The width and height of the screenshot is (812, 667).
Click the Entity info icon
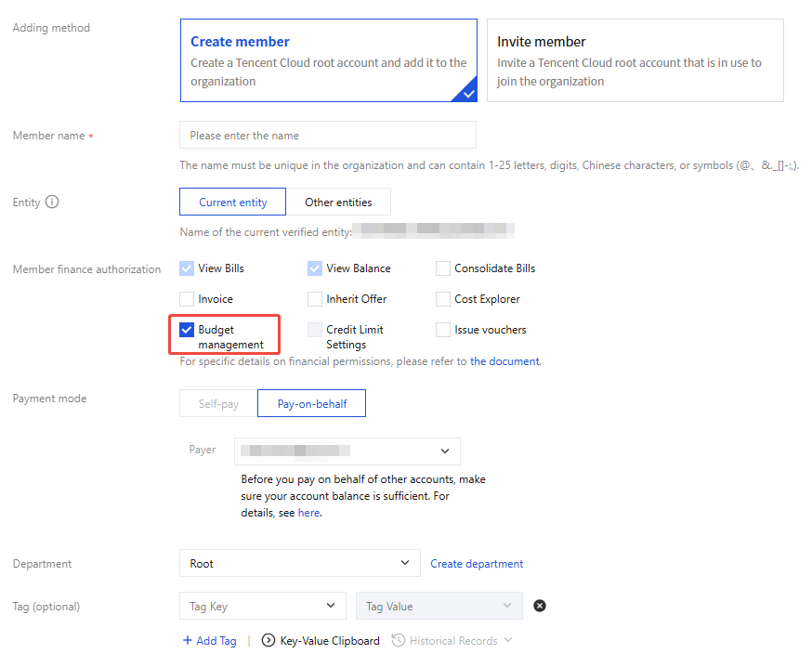click(x=52, y=202)
